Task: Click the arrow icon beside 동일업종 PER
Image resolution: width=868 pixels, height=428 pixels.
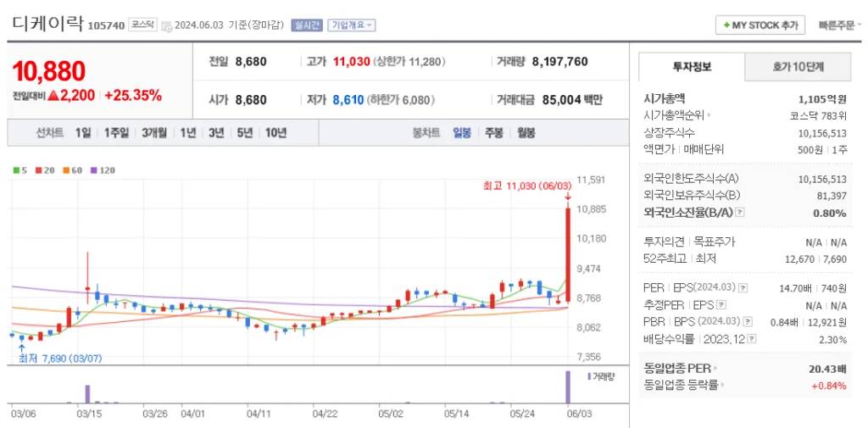Action: pyautogui.click(x=715, y=368)
